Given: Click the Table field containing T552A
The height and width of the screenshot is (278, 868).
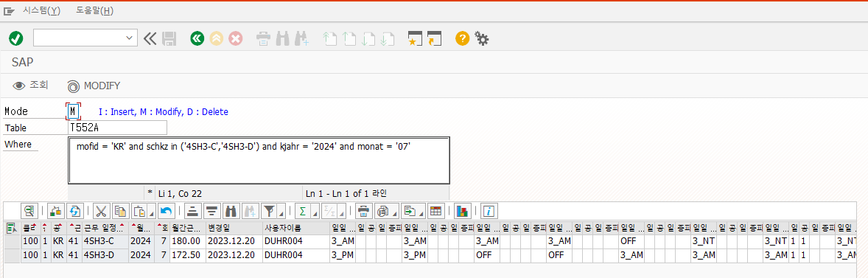Looking at the screenshot, I should (x=117, y=128).
